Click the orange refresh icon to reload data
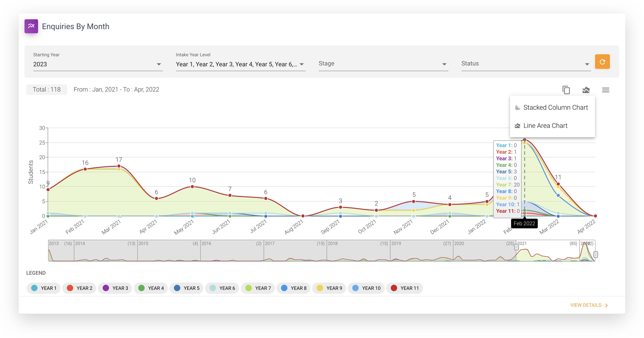The width and height of the screenshot is (644, 338). click(x=602, y=62)
